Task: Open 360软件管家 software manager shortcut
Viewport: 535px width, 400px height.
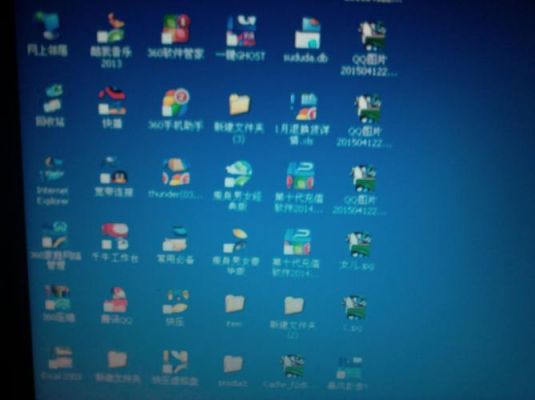Action: click(x=176, y=37)
